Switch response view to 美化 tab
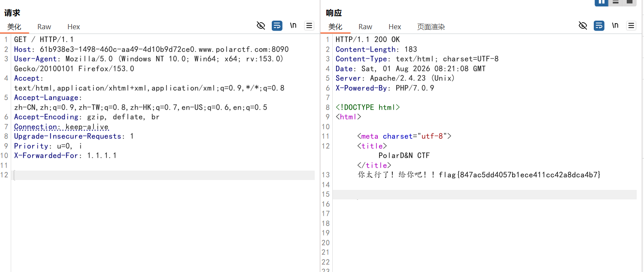Image resolution: width=644 pixels, height=272 pixels. coord(335,27)
